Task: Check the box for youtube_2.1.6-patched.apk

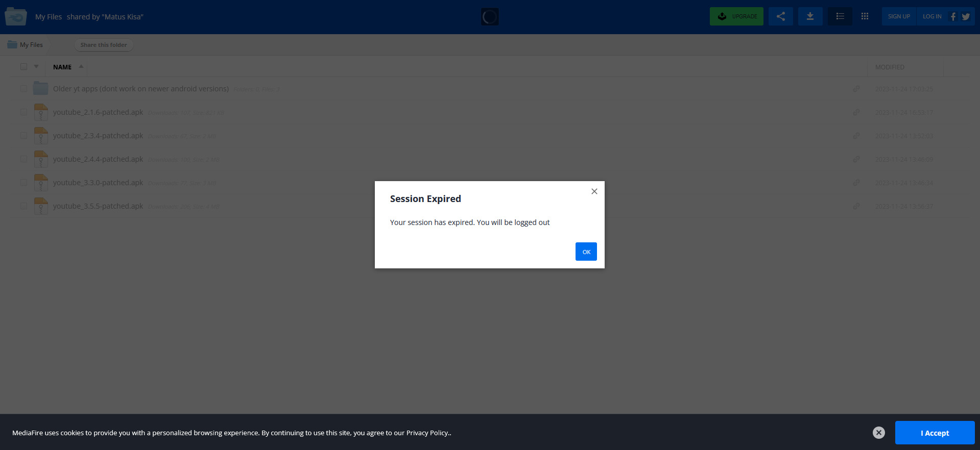Action: pyautogui.click(x=23, y=112)
